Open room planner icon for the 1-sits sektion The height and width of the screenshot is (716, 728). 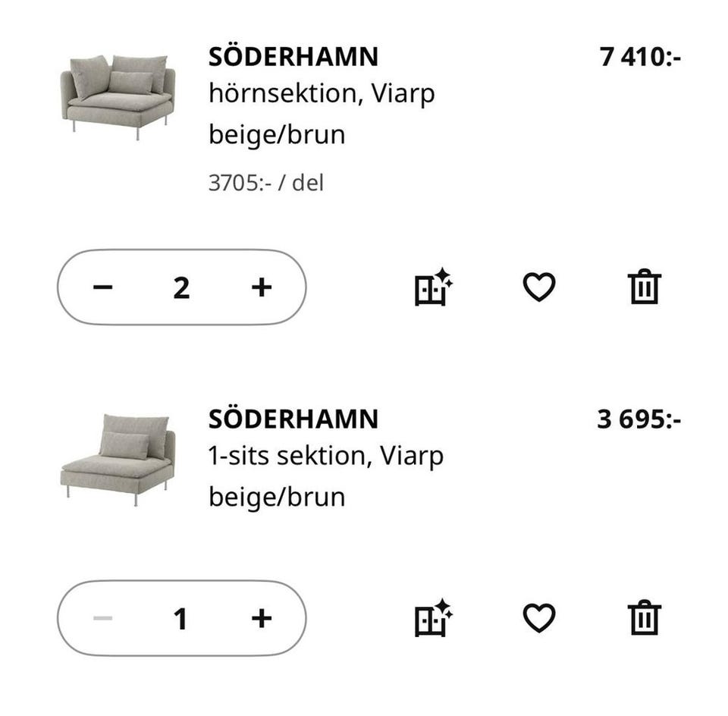click(433, 618)
